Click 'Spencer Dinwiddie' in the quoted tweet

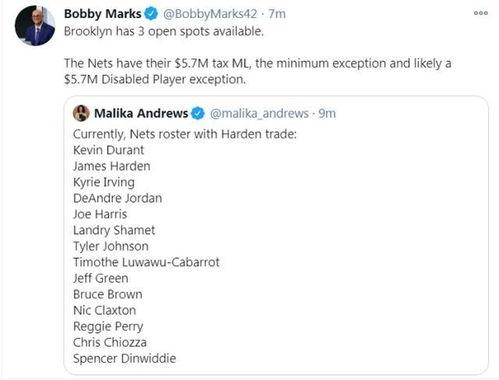(x=124, y=358)
